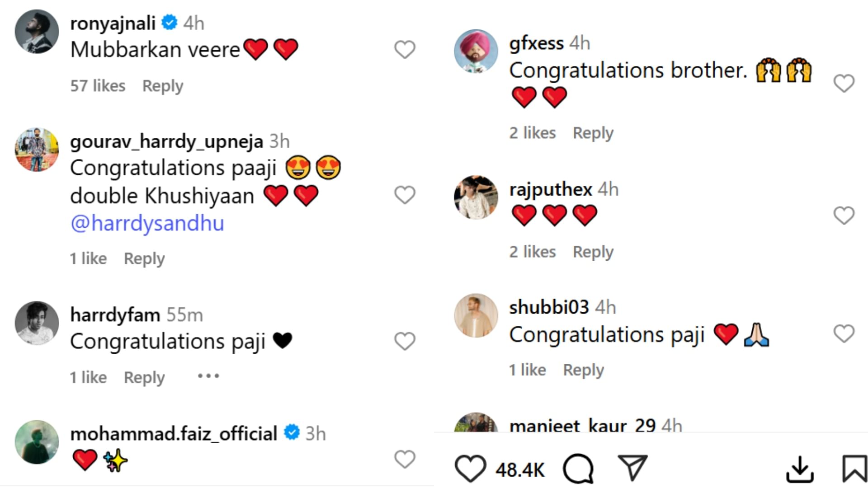Open the post comment bubble icon
Viewport: 868px width, 488px height.
578,469
